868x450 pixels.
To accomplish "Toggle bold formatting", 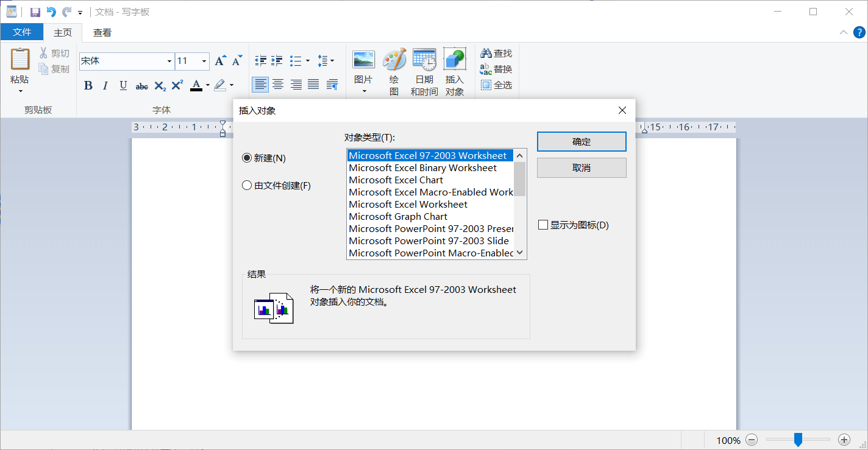I will pos(88,85).
